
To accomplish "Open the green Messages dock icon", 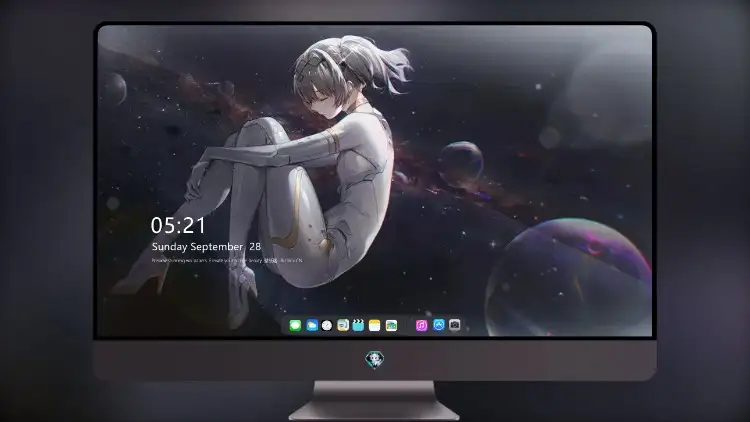I will point(295,325).
